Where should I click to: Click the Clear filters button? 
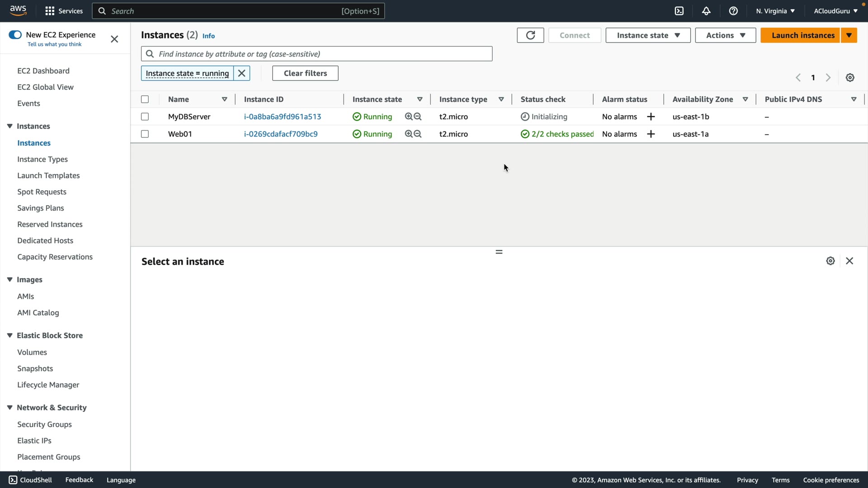305,73
